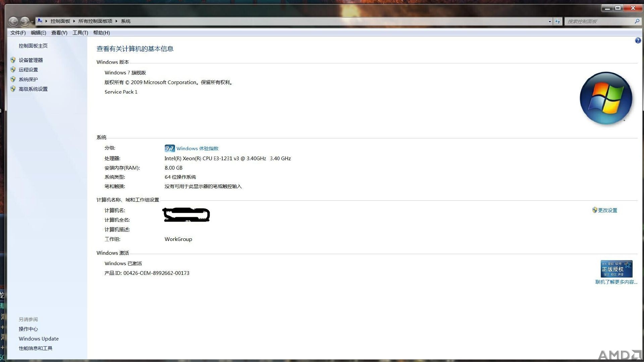Click the processor text Intel(R) Xeon(R) CPU E3-1231

[227, 158]
